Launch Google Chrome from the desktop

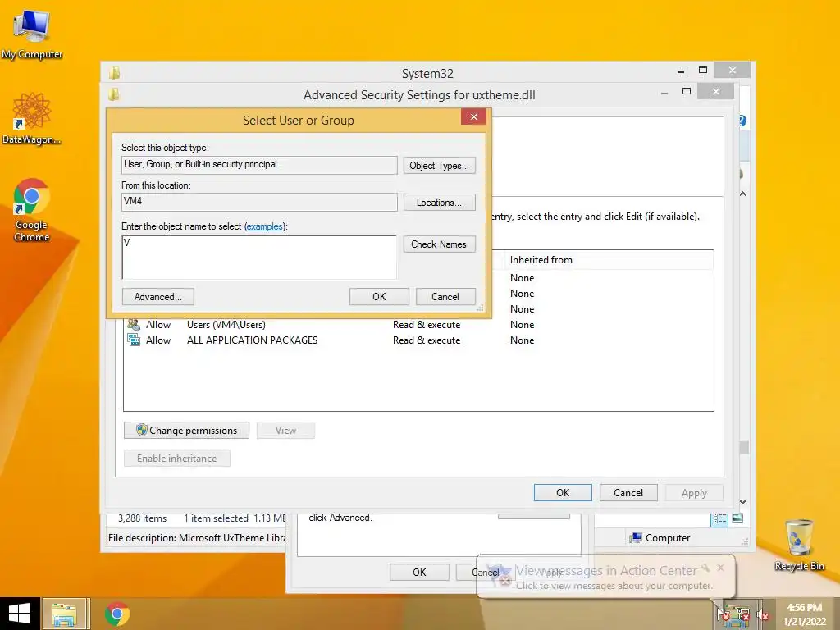coord(31,209)
